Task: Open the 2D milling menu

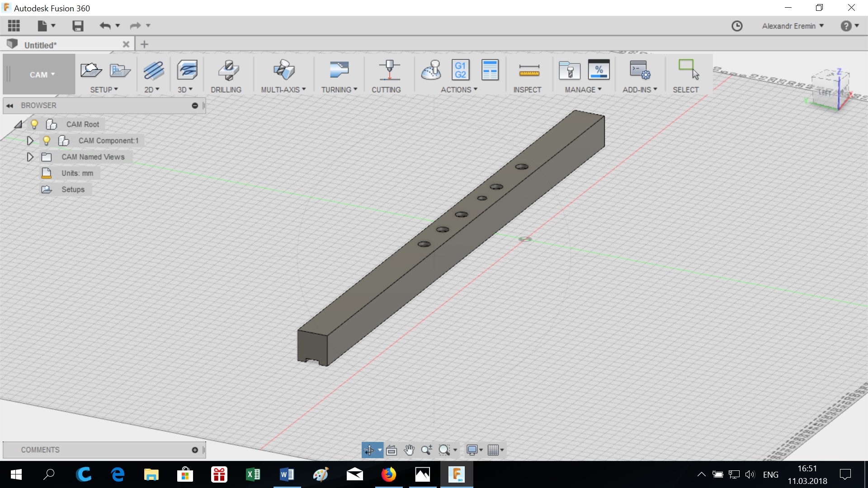Action: pos(152,89)
